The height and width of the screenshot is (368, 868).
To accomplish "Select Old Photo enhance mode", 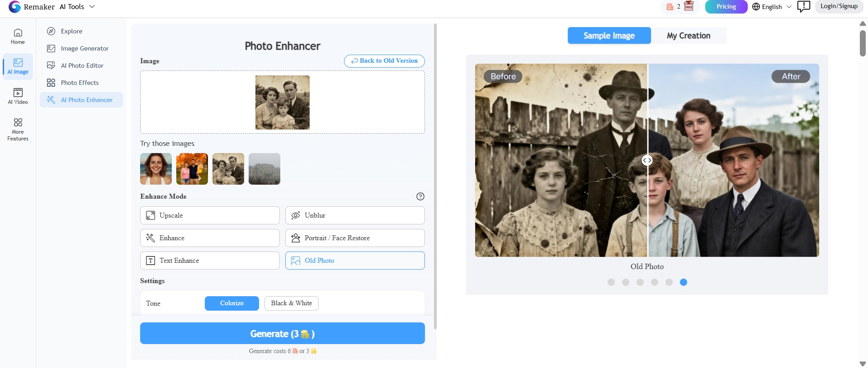I will tap(355, 261).
